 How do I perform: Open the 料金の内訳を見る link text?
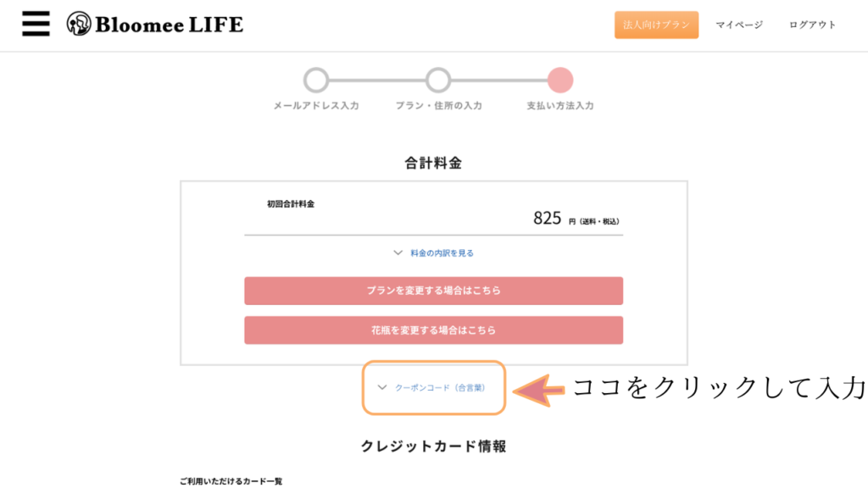442,252
